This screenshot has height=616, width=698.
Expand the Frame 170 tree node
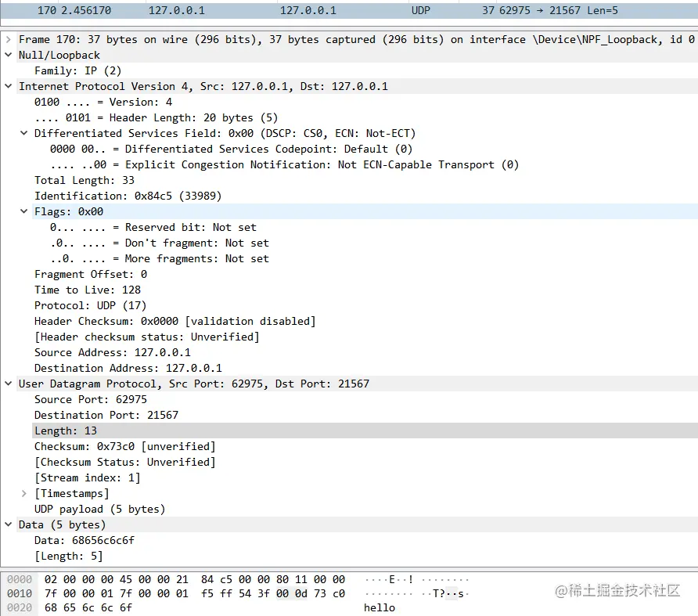(8, 40)
